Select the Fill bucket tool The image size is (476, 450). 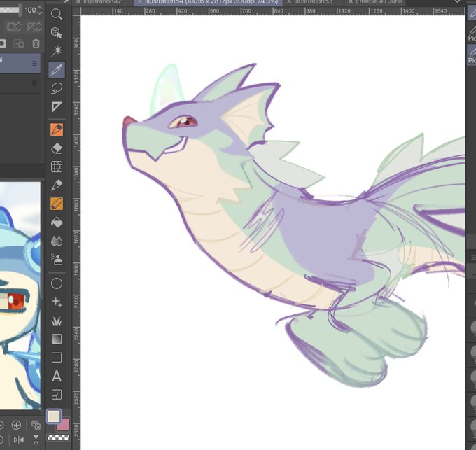tap(57, 223)
